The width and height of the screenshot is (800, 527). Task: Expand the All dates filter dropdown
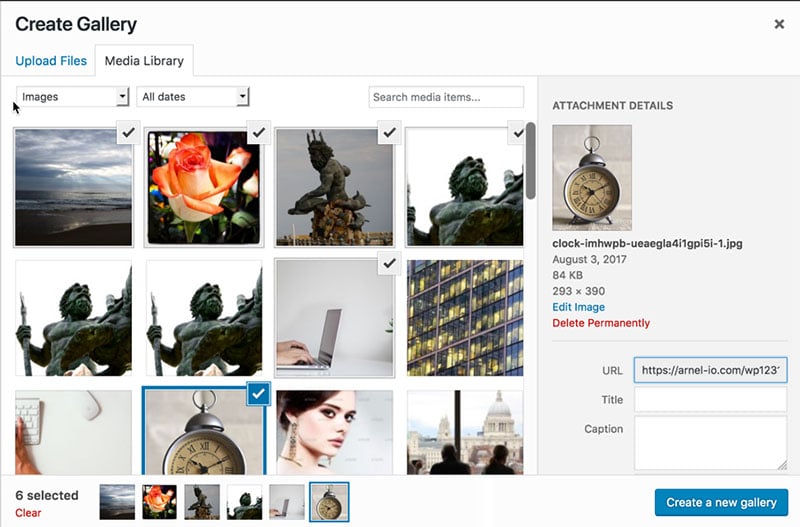pos(193,96)
